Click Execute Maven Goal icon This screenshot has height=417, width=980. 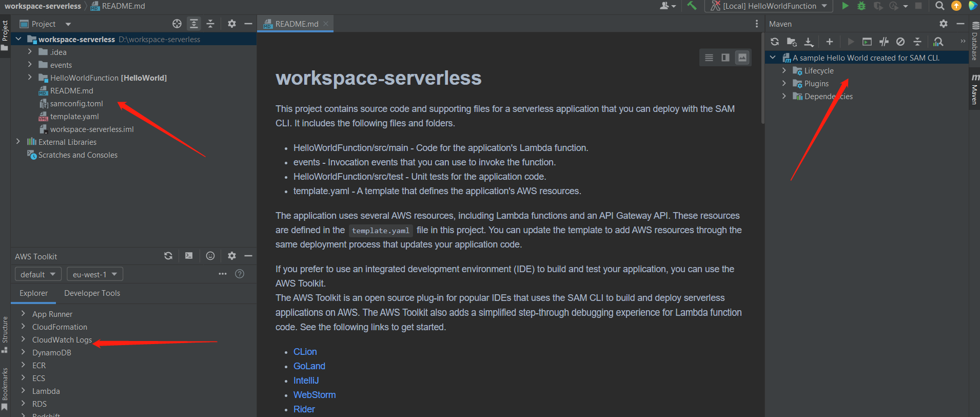[867, 42]
